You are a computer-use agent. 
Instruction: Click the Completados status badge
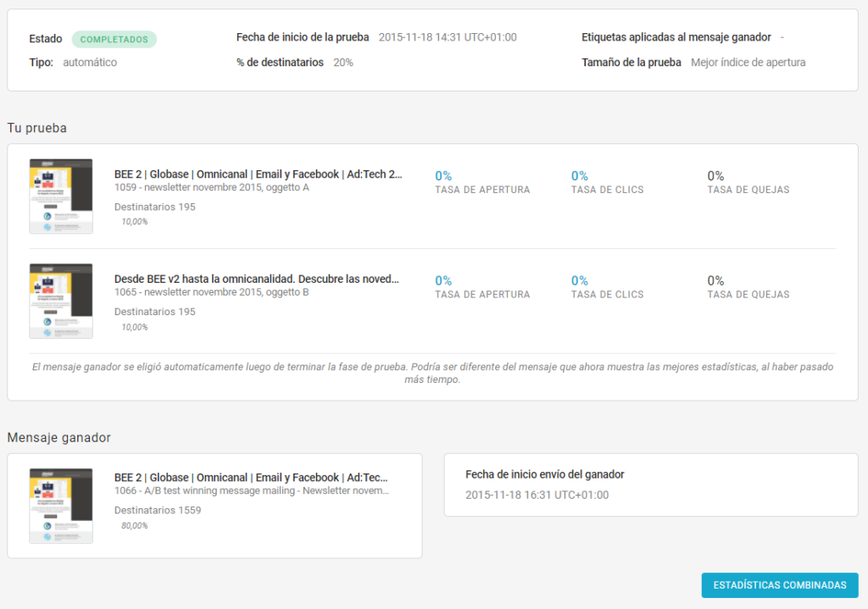[x=114, y=39]
